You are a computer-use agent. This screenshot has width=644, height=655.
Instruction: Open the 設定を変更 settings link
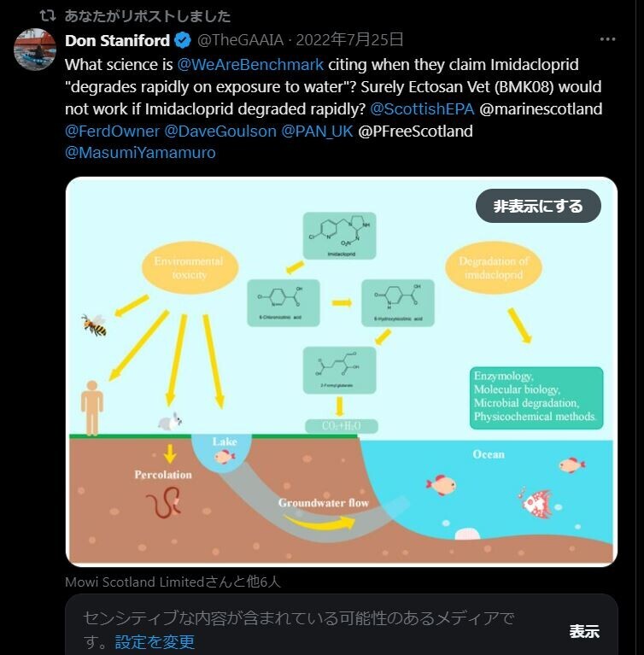(155, 641)
